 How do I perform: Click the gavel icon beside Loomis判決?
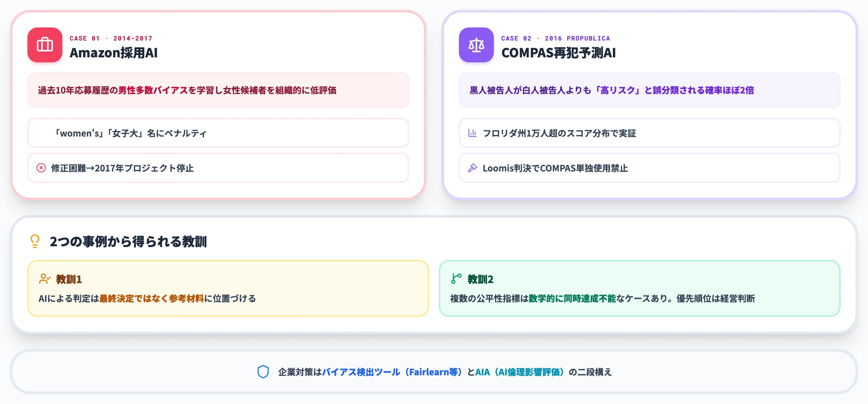[x=472, y=168]
